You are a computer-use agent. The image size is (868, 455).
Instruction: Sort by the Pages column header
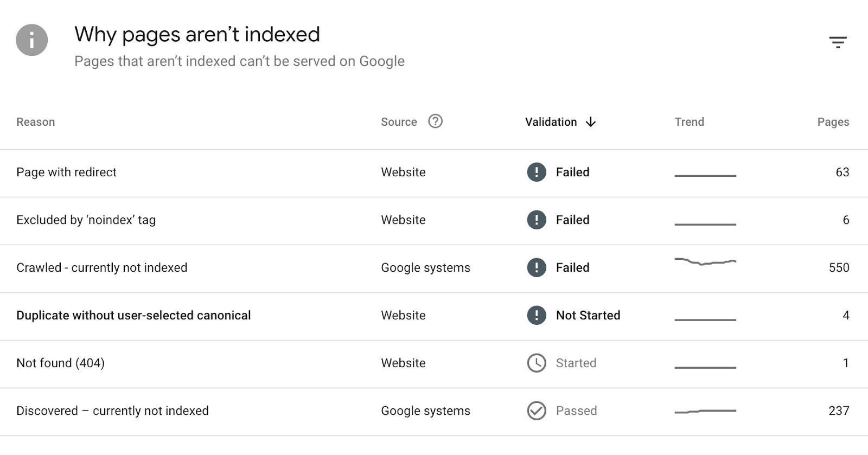click(834, 122)
